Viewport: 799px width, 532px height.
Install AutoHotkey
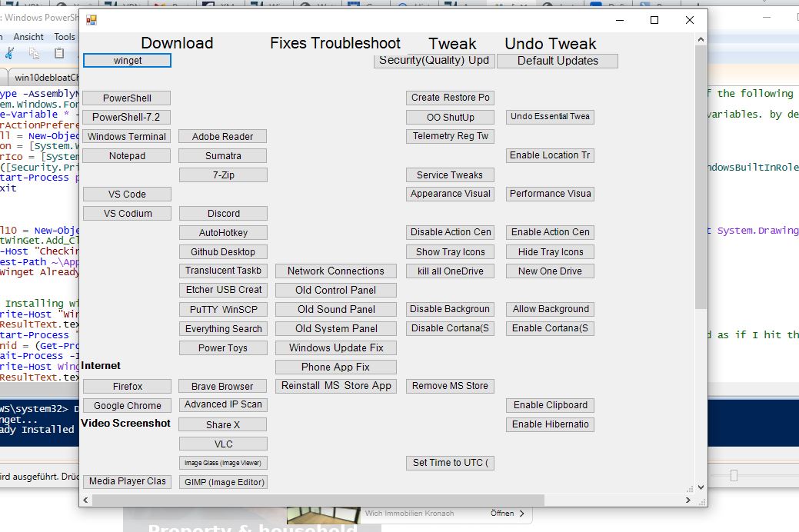(x=223, y=232)
